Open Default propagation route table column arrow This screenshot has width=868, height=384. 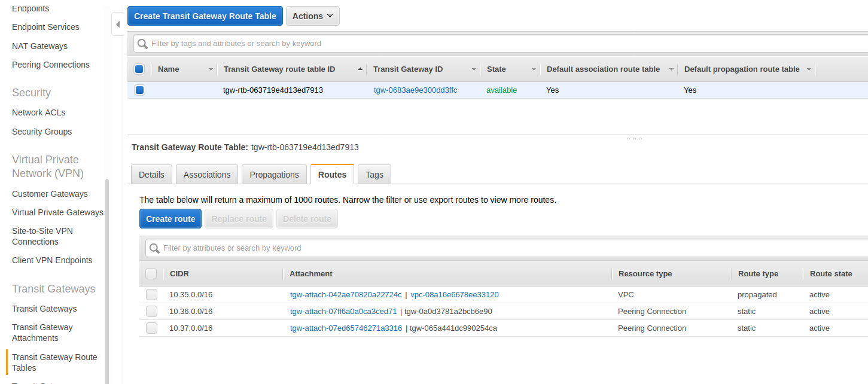coord(809,69)
